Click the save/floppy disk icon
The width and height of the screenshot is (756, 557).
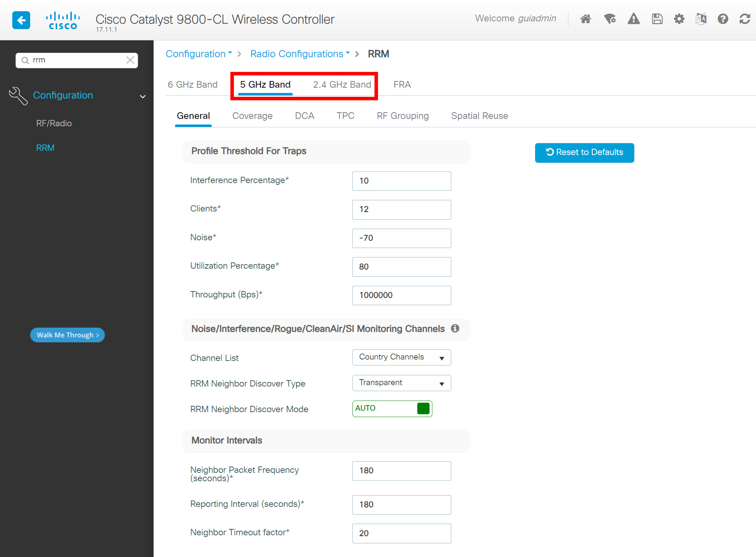pos(656,19)
